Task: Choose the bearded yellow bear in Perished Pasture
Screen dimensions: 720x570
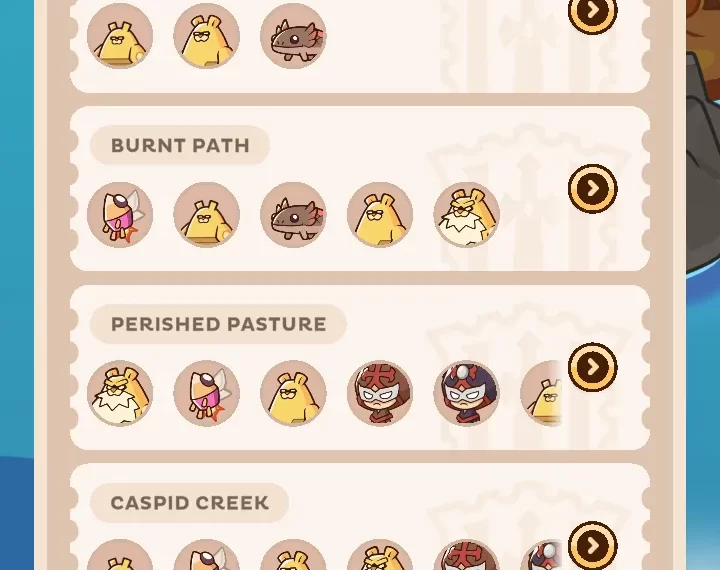Action: [x=120, y=393]
